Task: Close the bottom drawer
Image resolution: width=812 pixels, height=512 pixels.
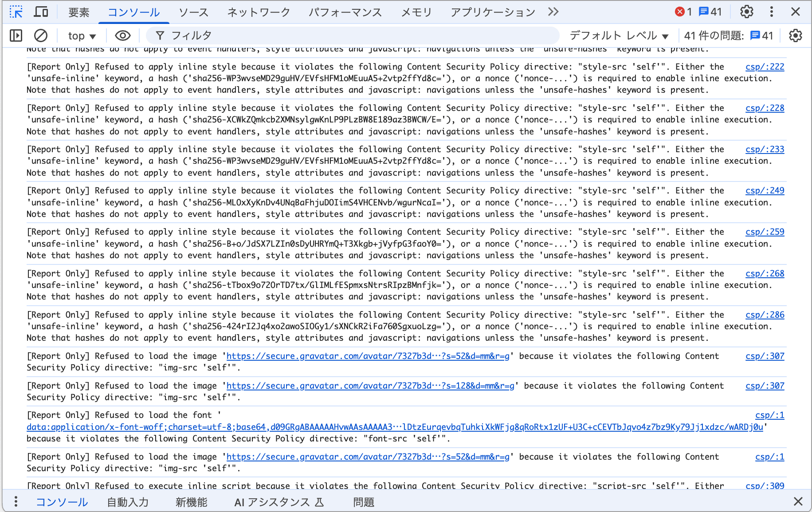Action: coord(798,501)
